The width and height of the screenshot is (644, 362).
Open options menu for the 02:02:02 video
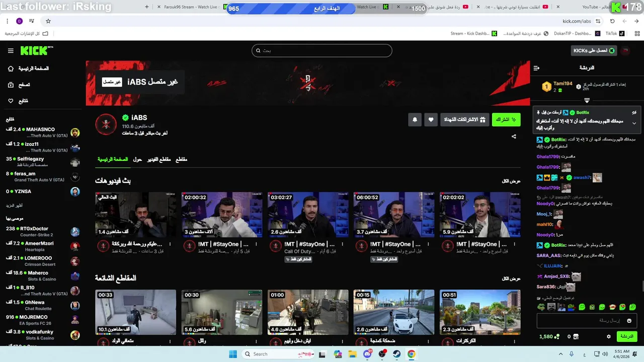(514, 244)
